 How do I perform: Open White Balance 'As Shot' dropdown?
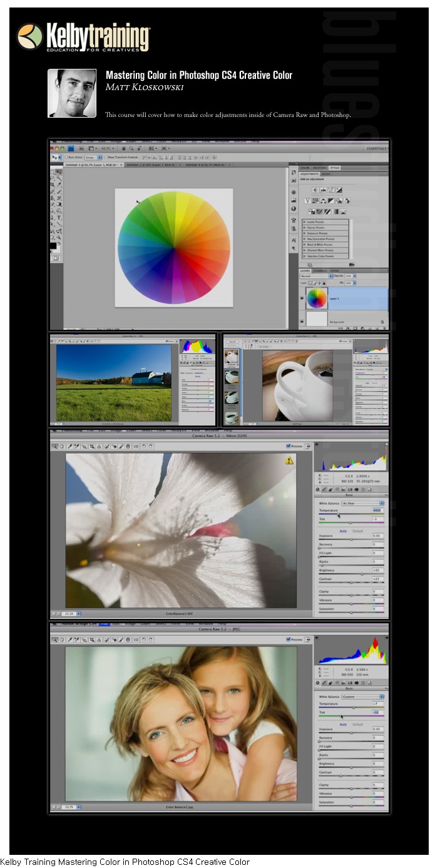362,503
